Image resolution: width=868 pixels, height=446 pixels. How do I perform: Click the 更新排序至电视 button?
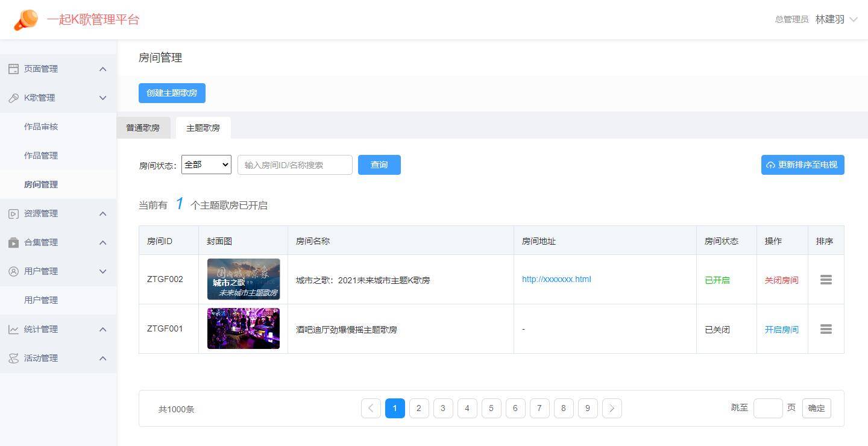click(x=802, y=165)
